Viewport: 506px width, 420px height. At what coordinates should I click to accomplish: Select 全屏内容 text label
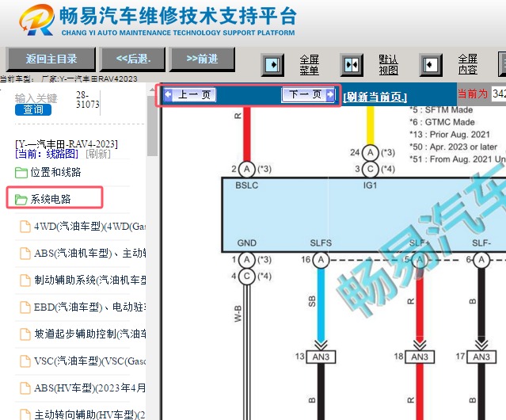pos(468,65)
